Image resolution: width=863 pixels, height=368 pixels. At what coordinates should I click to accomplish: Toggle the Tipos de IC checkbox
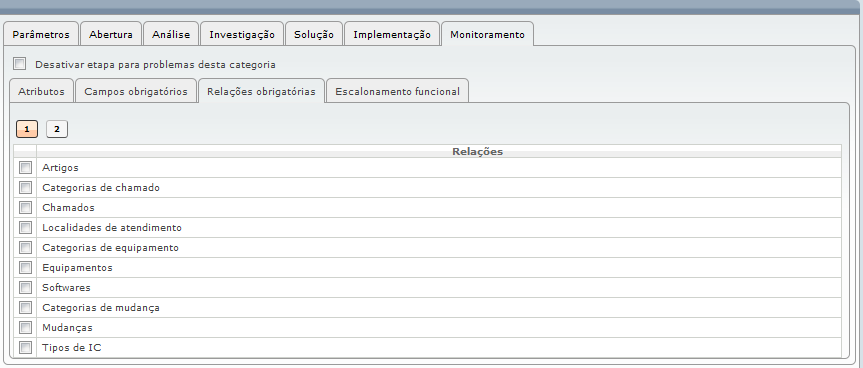tap(25, 347)
